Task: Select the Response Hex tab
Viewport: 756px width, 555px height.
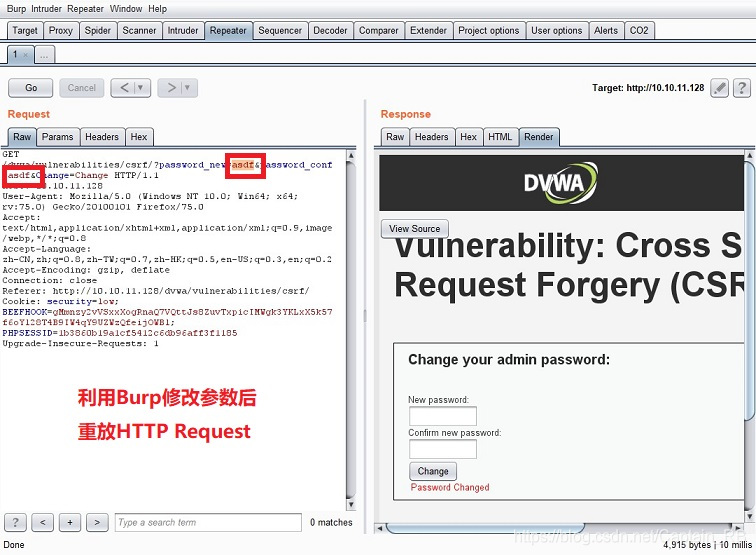Action: click(468, 137)
